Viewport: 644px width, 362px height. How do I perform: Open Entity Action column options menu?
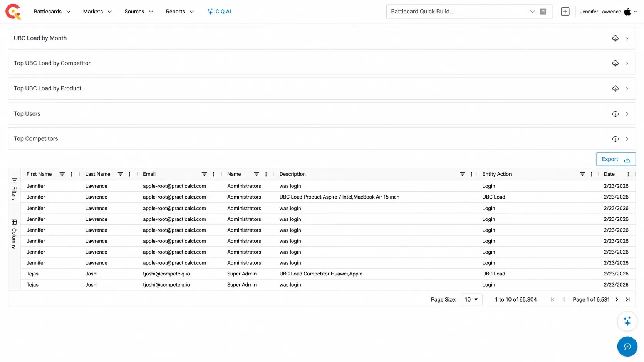pos(592,174)
